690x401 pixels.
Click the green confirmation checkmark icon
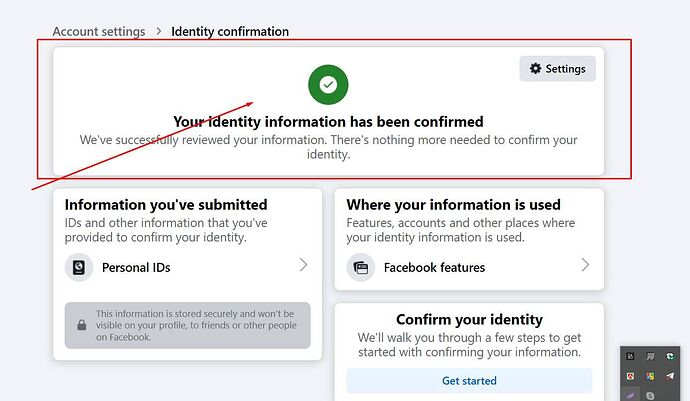328,86
